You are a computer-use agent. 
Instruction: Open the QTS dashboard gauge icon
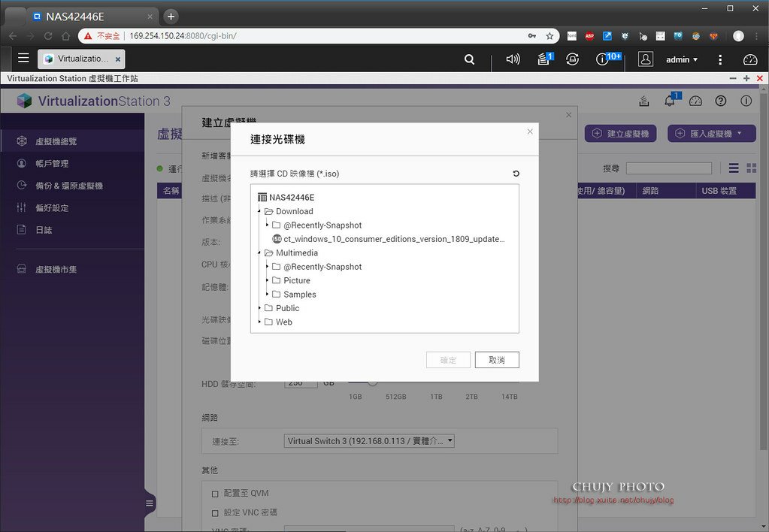[750, 59]
